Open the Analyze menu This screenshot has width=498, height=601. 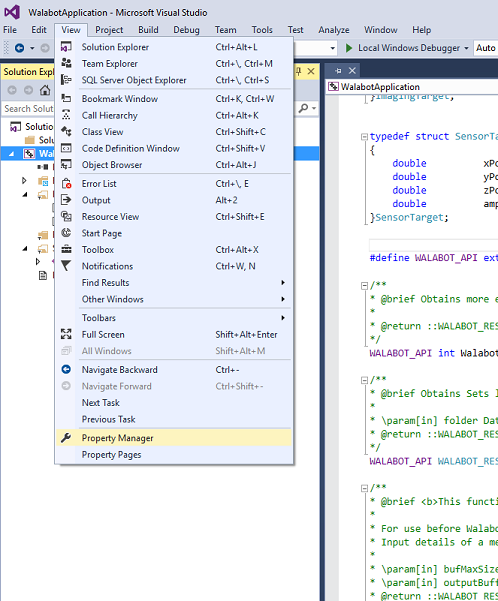click(334, 30)
